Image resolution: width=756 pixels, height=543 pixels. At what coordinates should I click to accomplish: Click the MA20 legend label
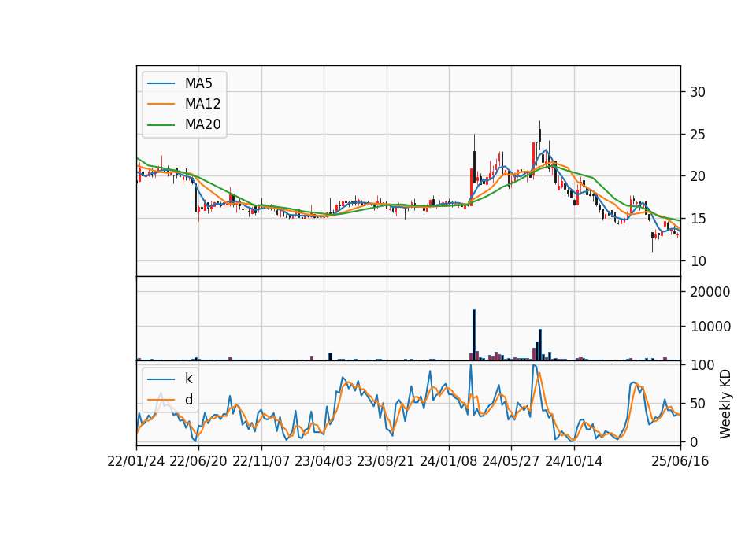coord(202,124)
